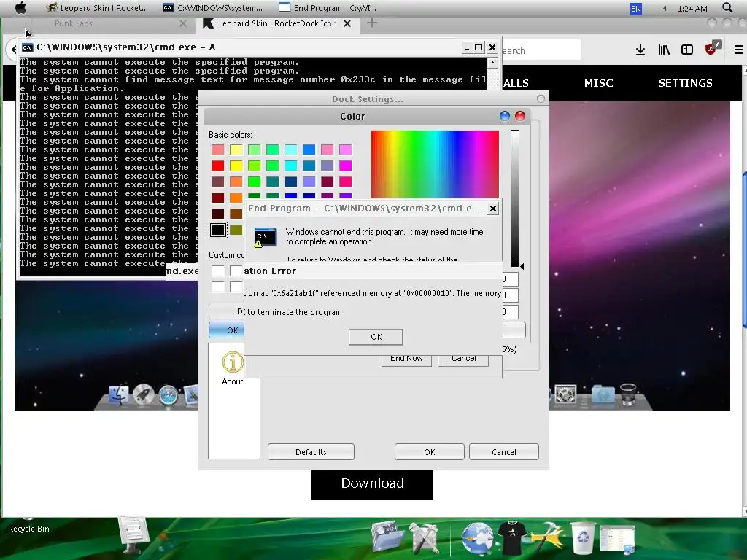Open the monitor stand dock icon
This screenshot has width=747, height=560.
[x=133, y=534]
